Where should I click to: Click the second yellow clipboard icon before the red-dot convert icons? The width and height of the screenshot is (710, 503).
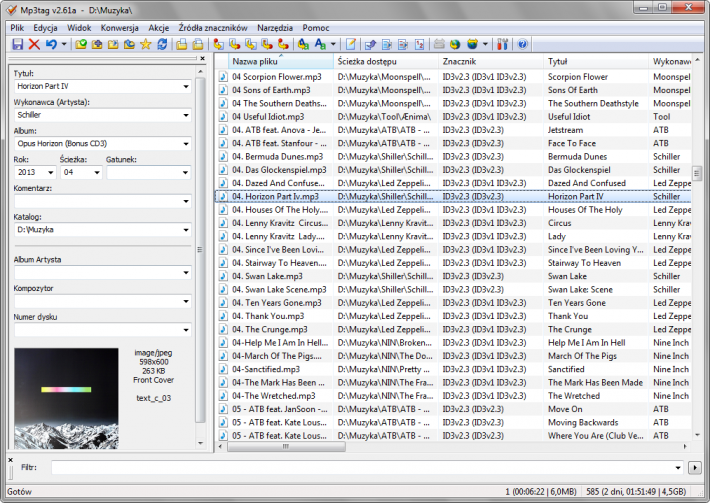coord(198,44)
